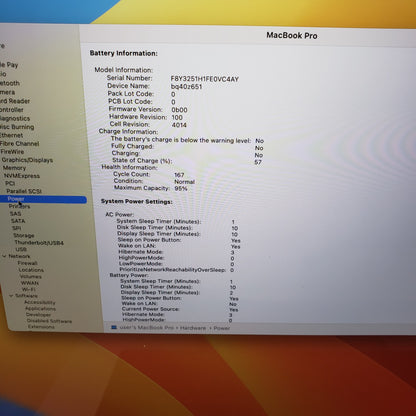
Task: Select Fibre Channel in the sidebar
Action: 19,144
